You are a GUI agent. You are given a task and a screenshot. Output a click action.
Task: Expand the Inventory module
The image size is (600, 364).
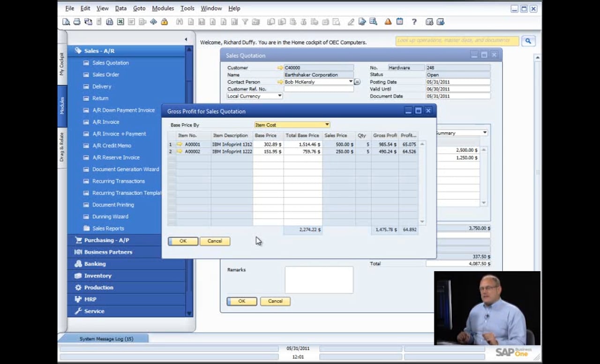pos(127,275)
